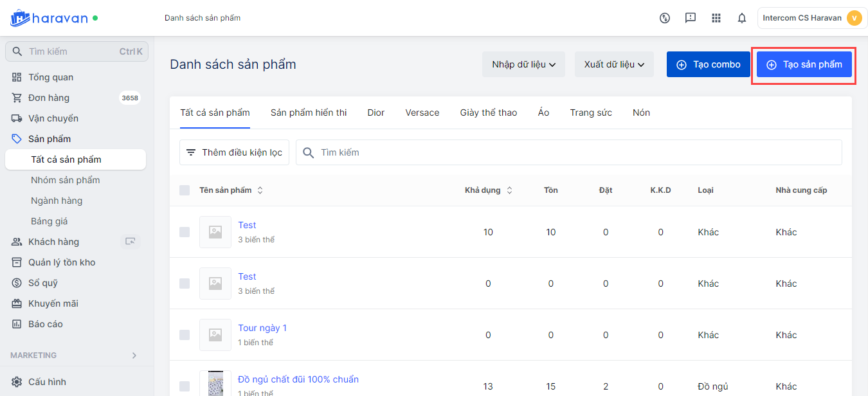This screenshot has width=868, height=396.
Task: Check the first Test product checkbox
Action: (185, 232)
